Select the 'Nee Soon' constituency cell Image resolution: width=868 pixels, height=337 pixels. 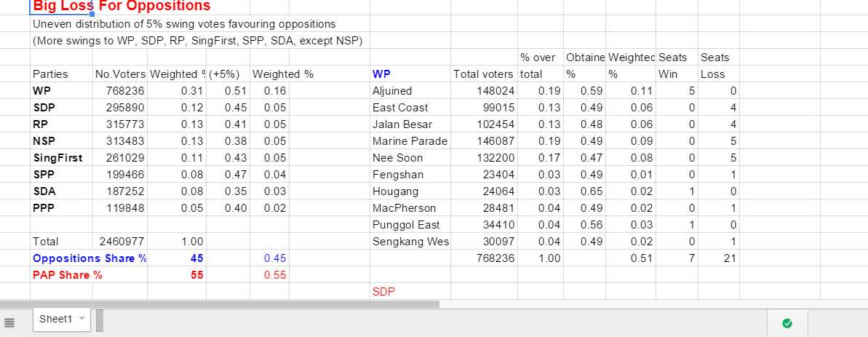(410, 158)
